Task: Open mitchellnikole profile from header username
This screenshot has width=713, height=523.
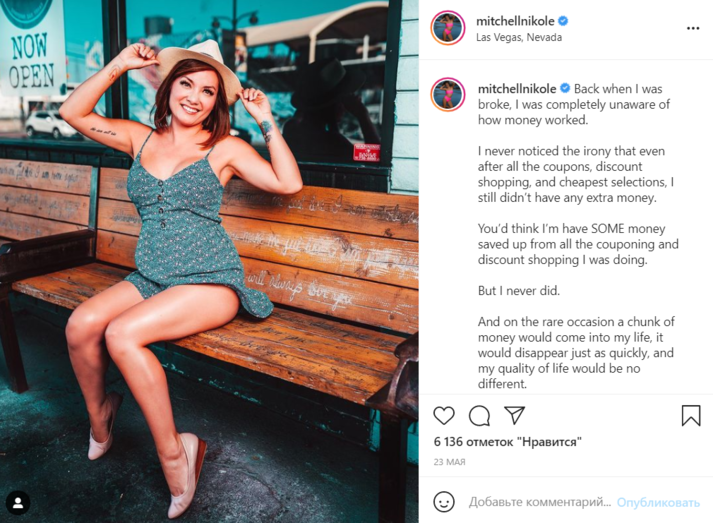Action: [x=516, y=21]
